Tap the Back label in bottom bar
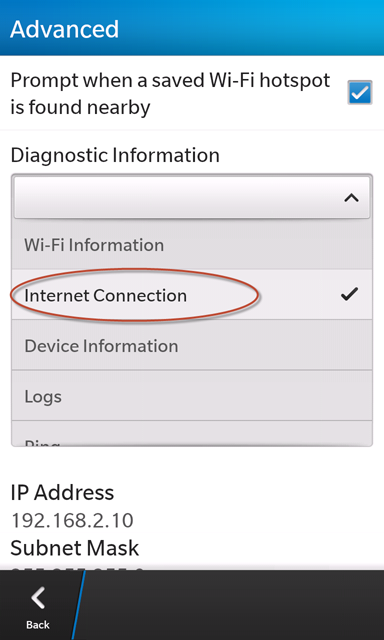The width and height of the screenshot is (384, 640). click(x=38, y=624)
